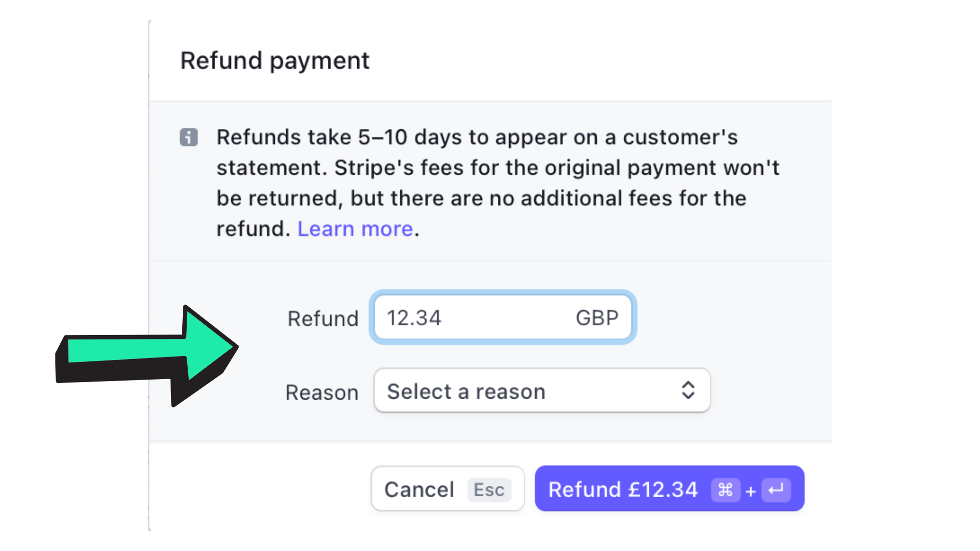This screenshot has height=551, width=980.
Task: Click the info icon beside the refund notice
Action: tap(189, 138)
